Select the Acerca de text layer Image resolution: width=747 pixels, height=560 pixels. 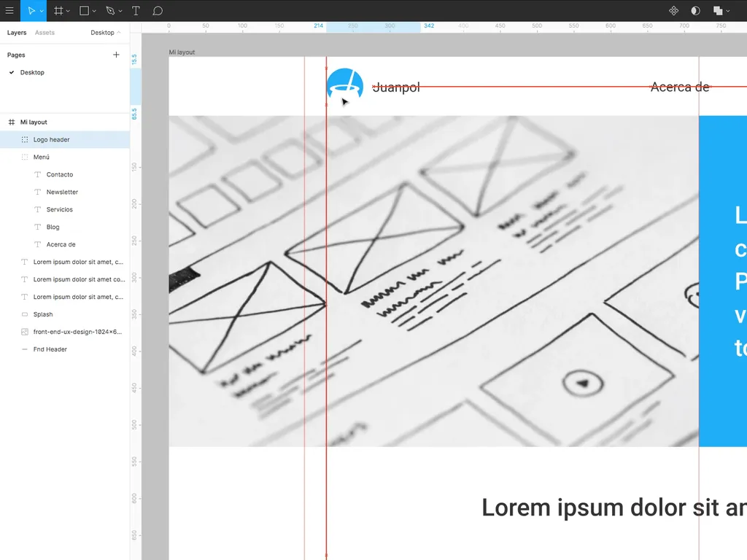(65, 244)
